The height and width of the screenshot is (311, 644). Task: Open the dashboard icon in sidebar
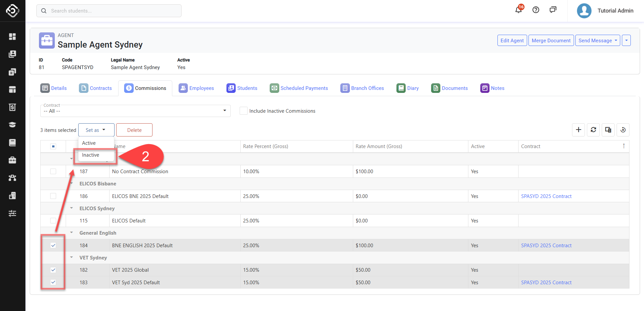pos(13,36)
